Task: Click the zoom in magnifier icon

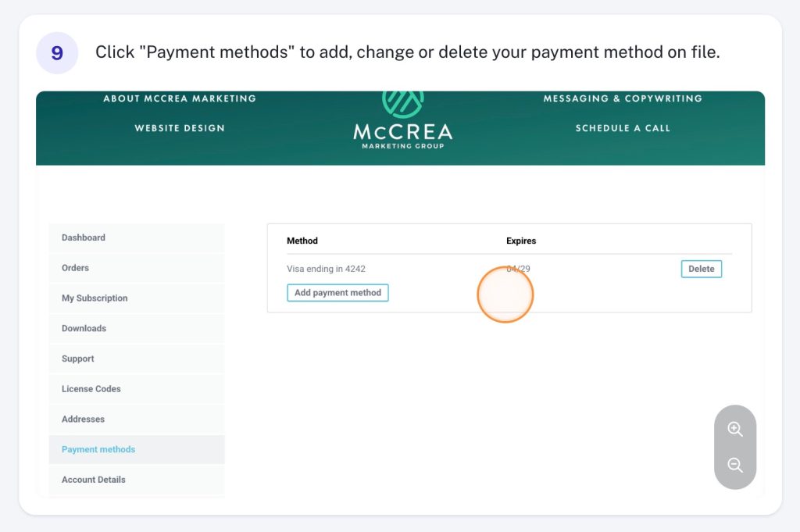Action: tap(734, 429)
